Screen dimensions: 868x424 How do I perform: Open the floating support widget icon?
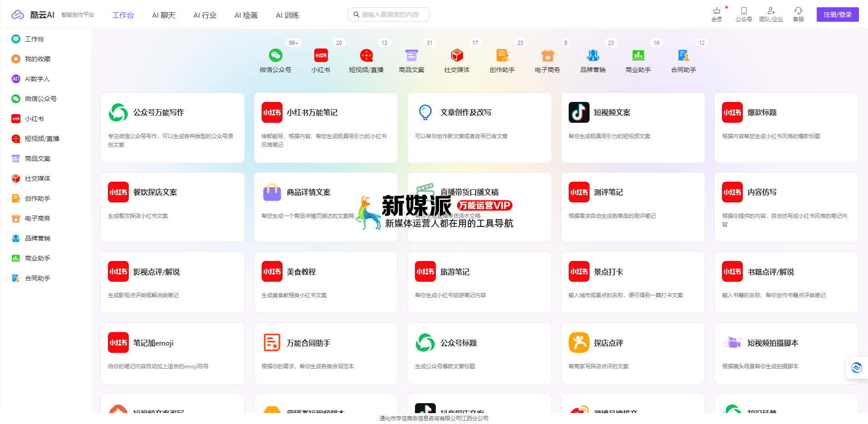tap(857, 368)
